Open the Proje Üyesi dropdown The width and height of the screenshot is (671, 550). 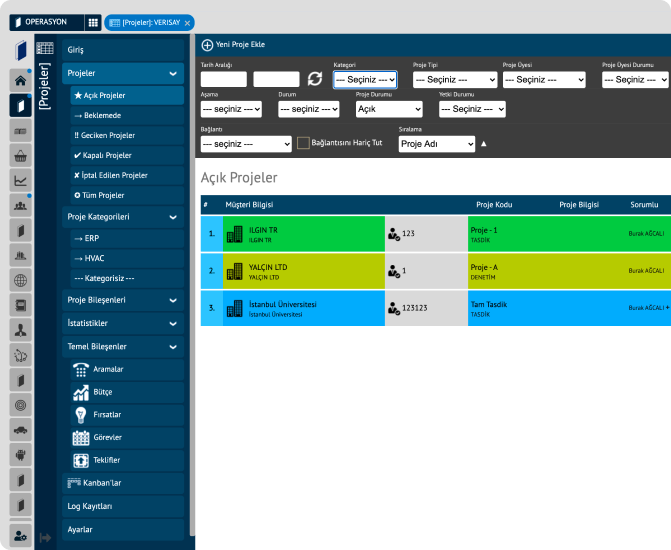[544, 80]
